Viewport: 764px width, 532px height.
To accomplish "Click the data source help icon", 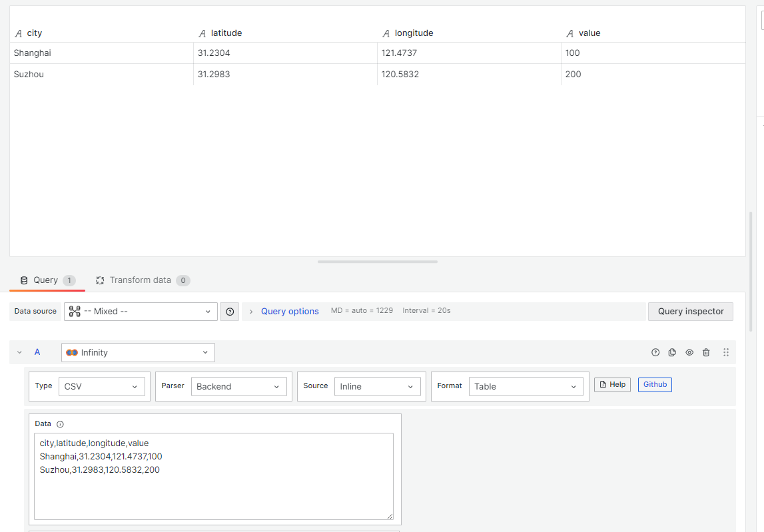I will (x=230, y=312).
